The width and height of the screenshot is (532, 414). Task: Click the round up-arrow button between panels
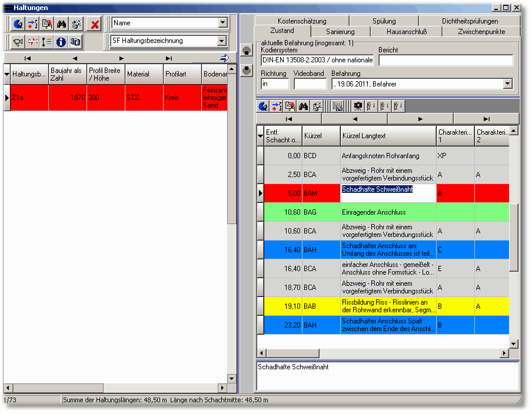(247, 51)
